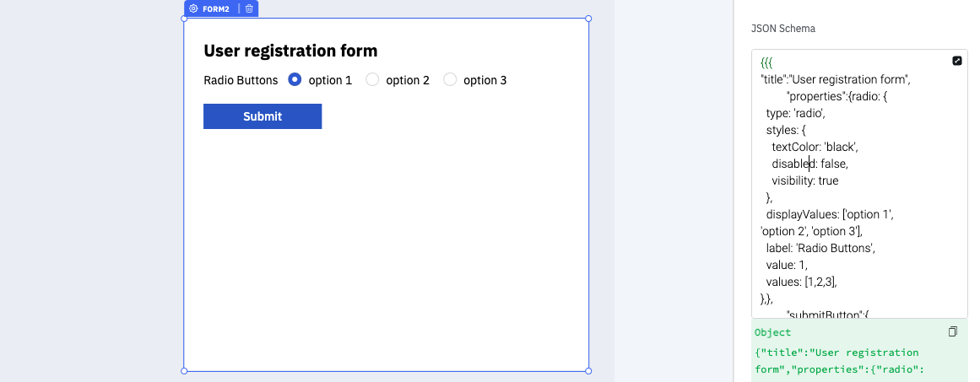Click bottom-right resize handle of form
This screenshot has width=980, height=382.
point(588,371)
